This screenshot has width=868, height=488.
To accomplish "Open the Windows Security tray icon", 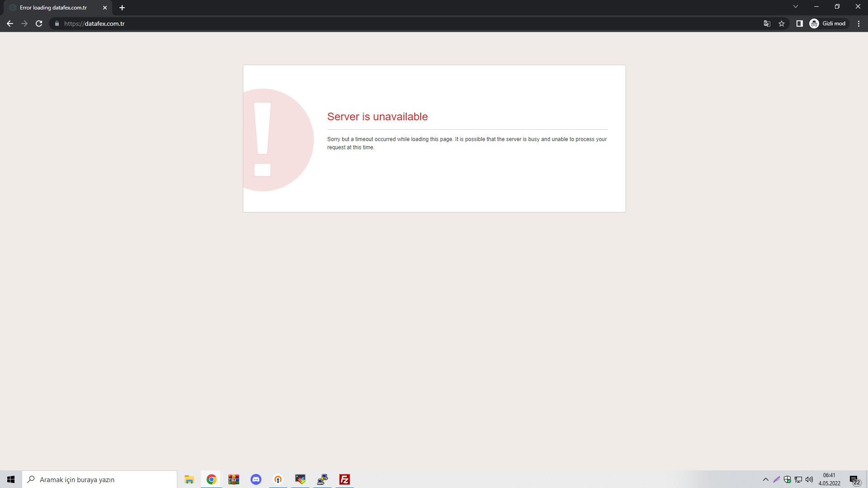I will point(787,479).
